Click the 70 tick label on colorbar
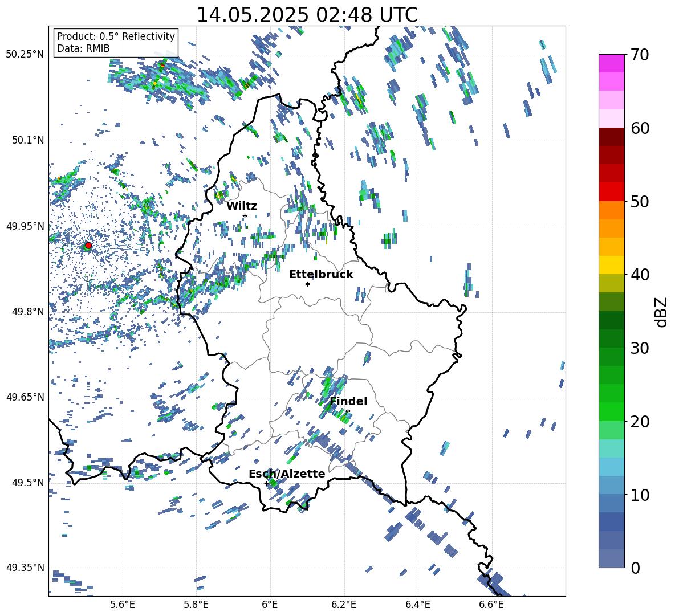Screen dimensions: 675x616 640,55
